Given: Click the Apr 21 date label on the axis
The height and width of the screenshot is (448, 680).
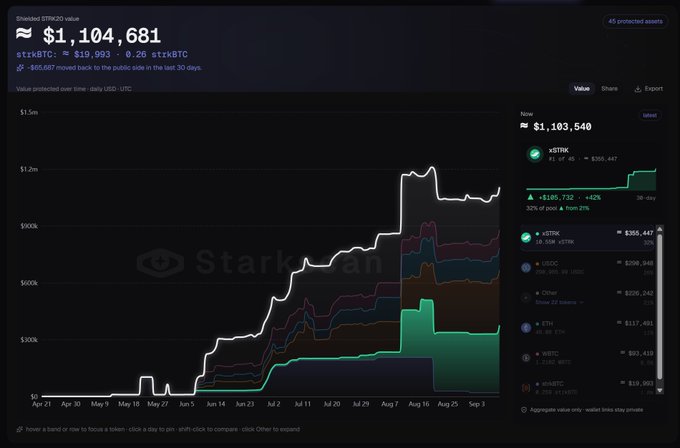Looking at the screenshot, I should click(42, 404).
